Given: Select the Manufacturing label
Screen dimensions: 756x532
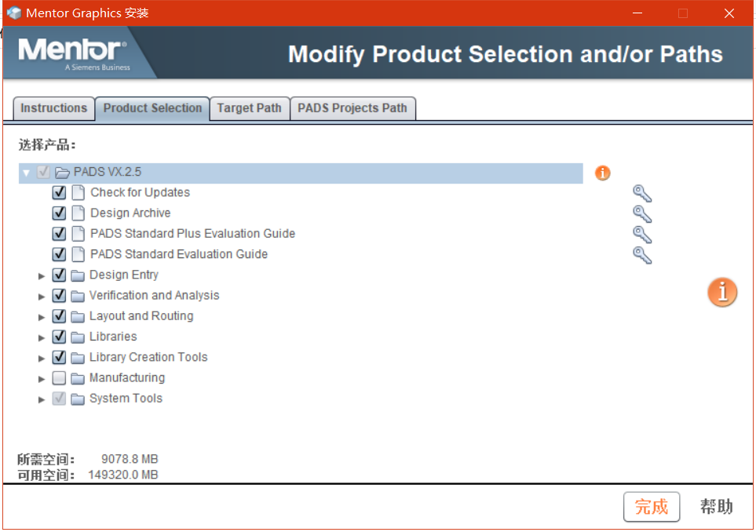Looking at the screenshot, I should click(127, 377).
